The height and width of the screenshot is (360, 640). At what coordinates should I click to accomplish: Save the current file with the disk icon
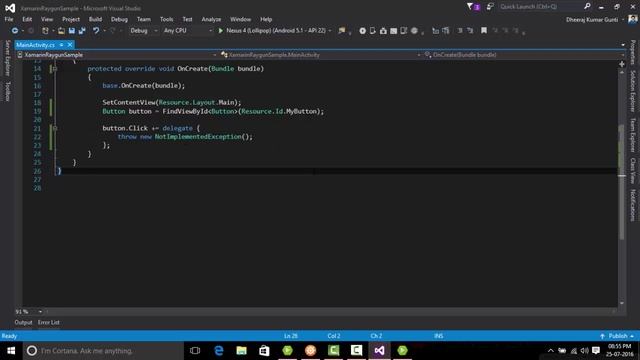point(72,31)
